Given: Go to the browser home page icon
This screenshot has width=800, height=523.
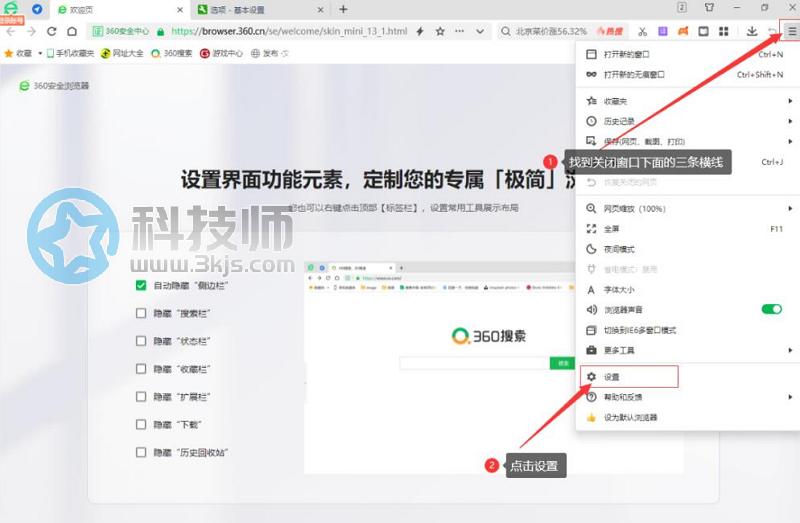Looking at the screenshot, I should [72, 32].
